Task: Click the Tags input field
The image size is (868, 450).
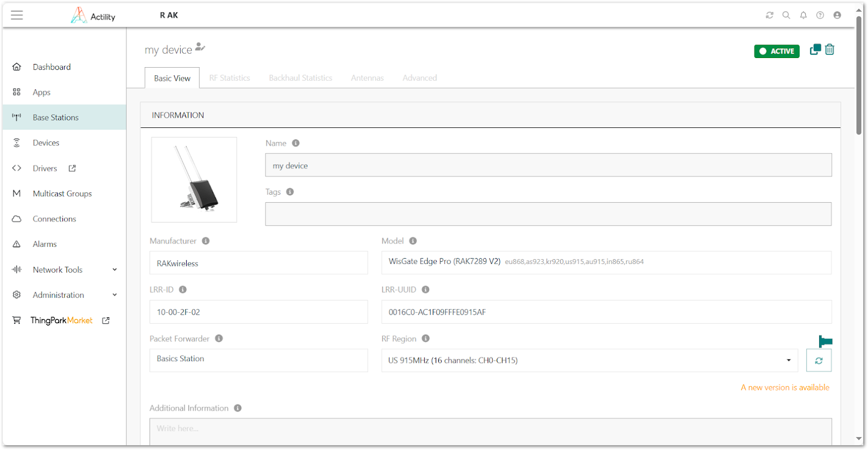Action: 548,214
